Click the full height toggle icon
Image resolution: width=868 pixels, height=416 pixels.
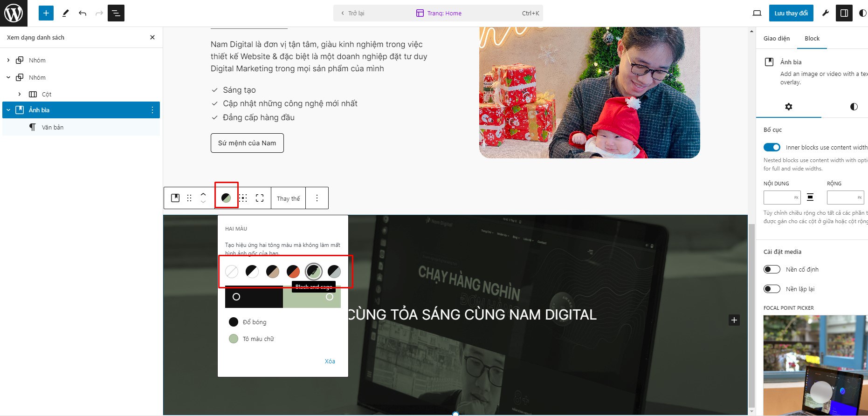(260, 198)
